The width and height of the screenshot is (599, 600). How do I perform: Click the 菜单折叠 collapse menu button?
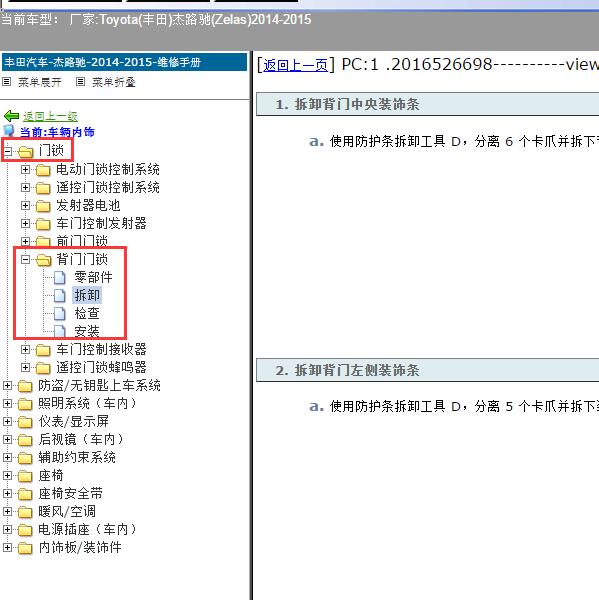click(114, 82)
